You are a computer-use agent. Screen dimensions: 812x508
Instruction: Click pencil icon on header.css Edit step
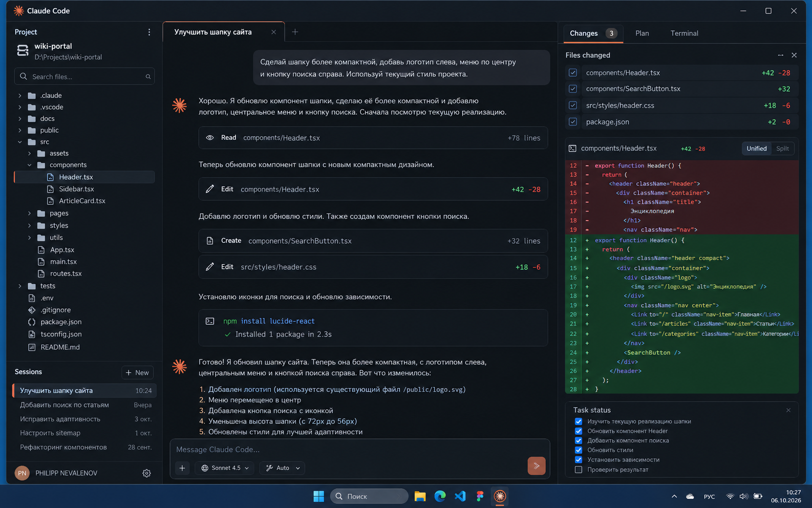tap(209, 267)
